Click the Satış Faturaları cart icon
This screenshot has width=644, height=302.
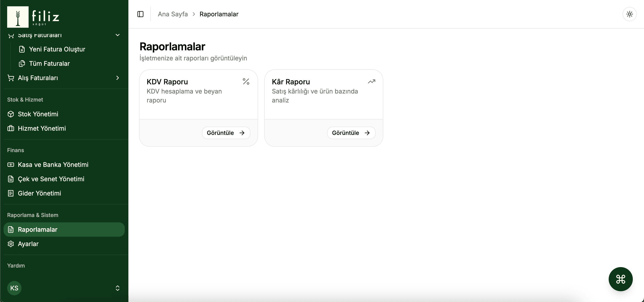tap(11, 36)
